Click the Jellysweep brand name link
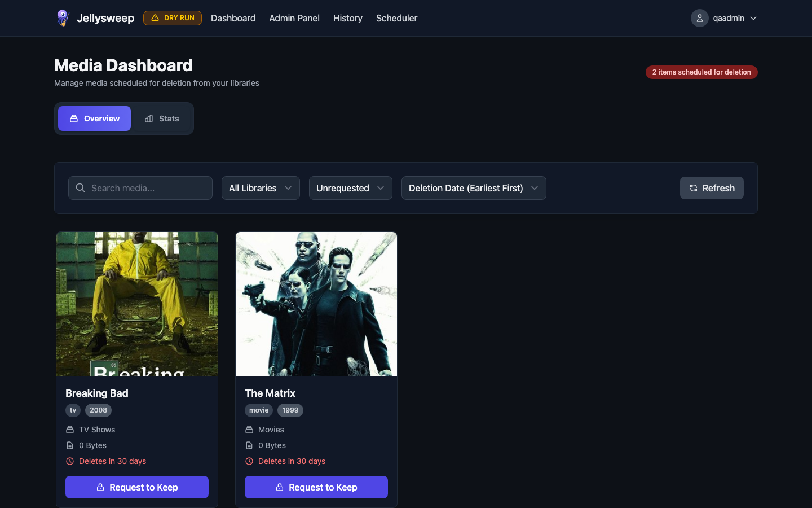 pos(105,18)
